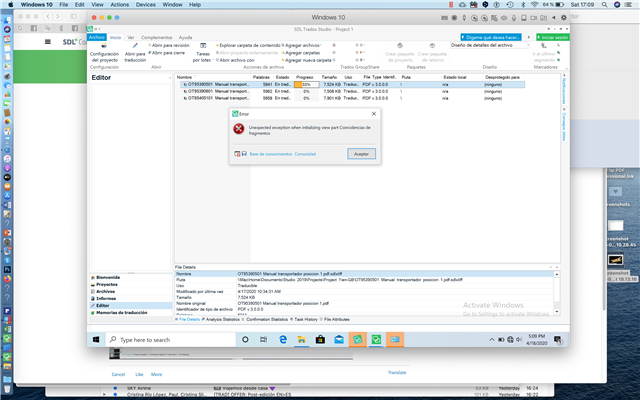
Task: Select file row OT95390501 Manual transport
Action: point(352,84)
